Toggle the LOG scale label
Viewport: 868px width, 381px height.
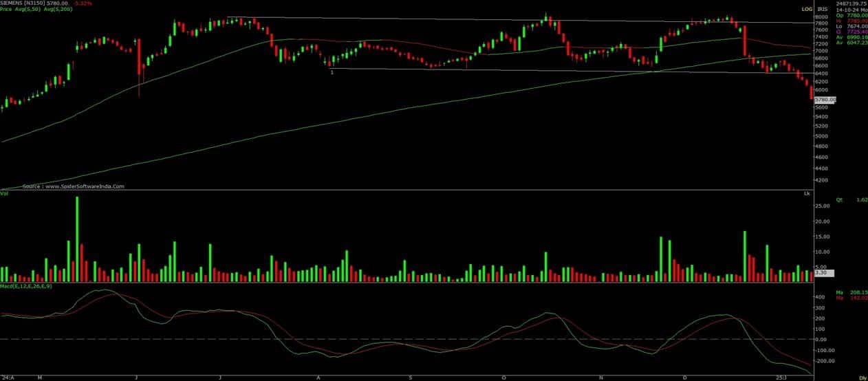[807, 9]
